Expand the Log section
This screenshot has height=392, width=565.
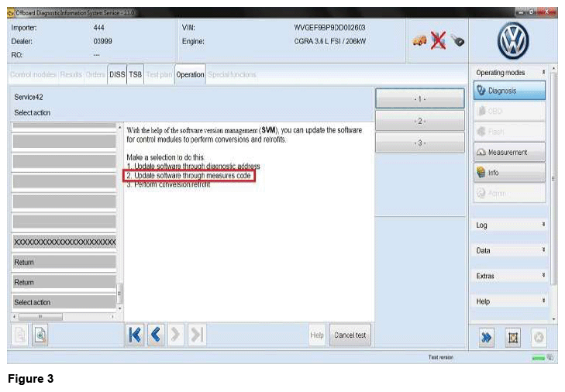tap(543, 225)
